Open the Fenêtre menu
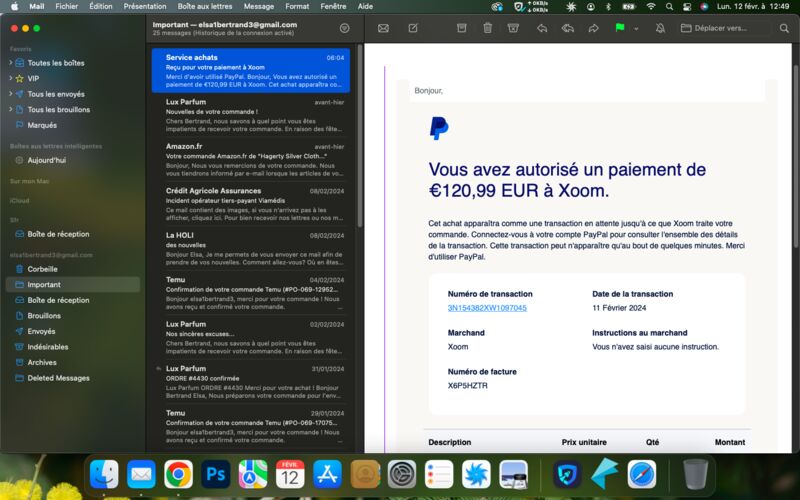 [334, 7]
